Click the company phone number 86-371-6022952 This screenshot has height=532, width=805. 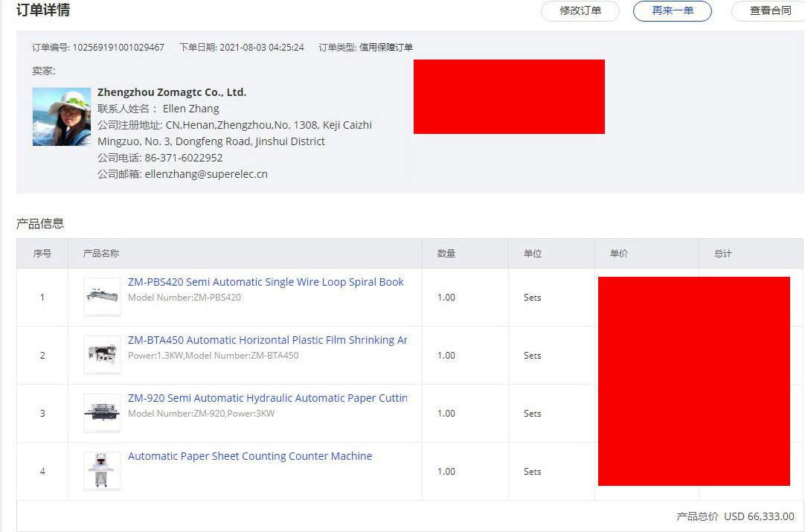(184, 158)
